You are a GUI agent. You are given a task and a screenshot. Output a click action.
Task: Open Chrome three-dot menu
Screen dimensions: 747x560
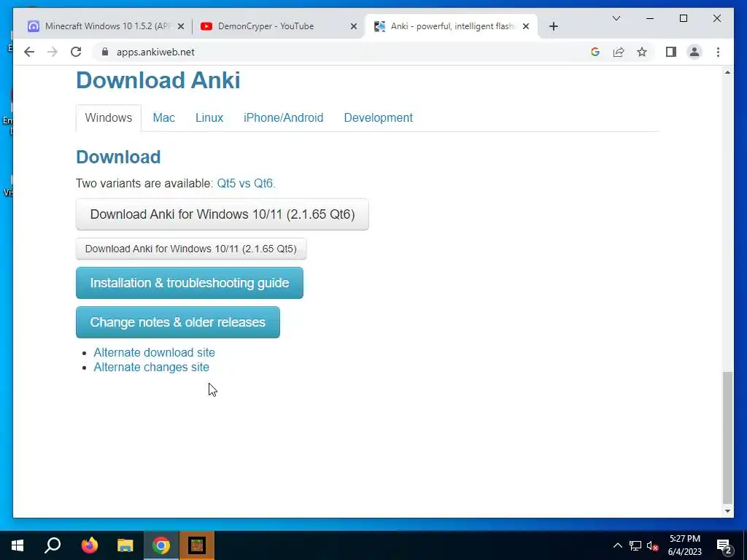tap(718, 52)
